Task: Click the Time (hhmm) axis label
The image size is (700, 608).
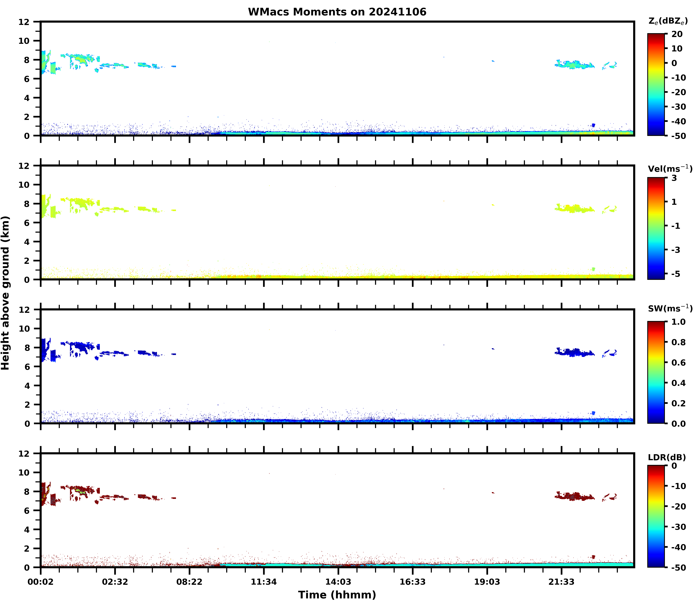Action: point(337,595)
